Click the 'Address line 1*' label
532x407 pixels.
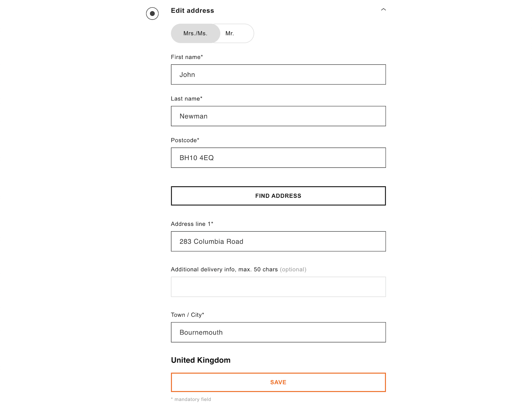(x=192, y=224)
